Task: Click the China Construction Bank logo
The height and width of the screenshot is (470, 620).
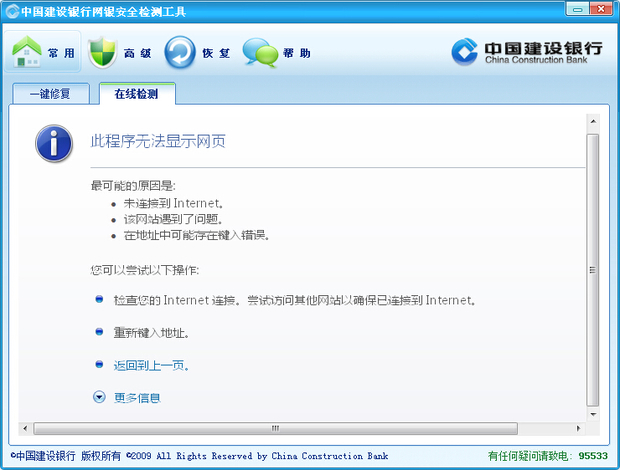Action: pos(527,52)
